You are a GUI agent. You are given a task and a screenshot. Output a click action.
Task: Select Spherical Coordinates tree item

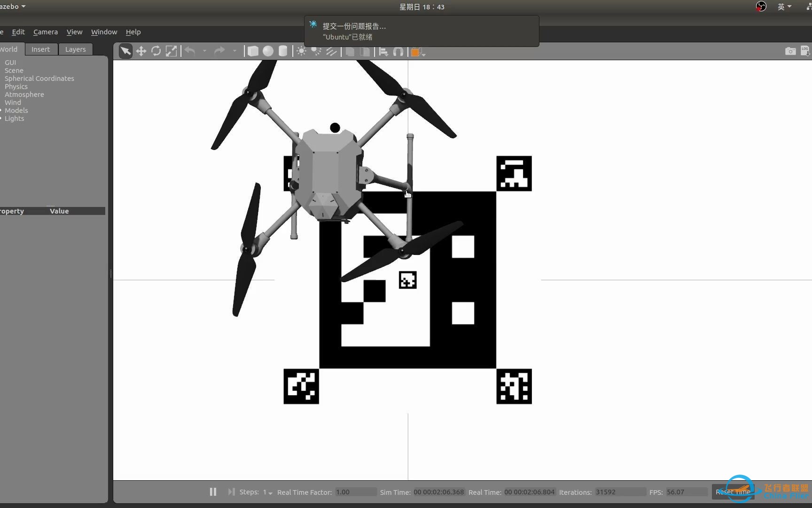point(39,78)
